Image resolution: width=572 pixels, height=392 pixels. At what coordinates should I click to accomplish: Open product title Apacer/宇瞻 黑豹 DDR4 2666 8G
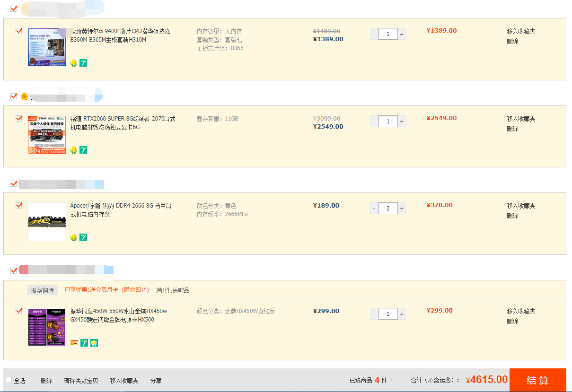tap(121, 210)
